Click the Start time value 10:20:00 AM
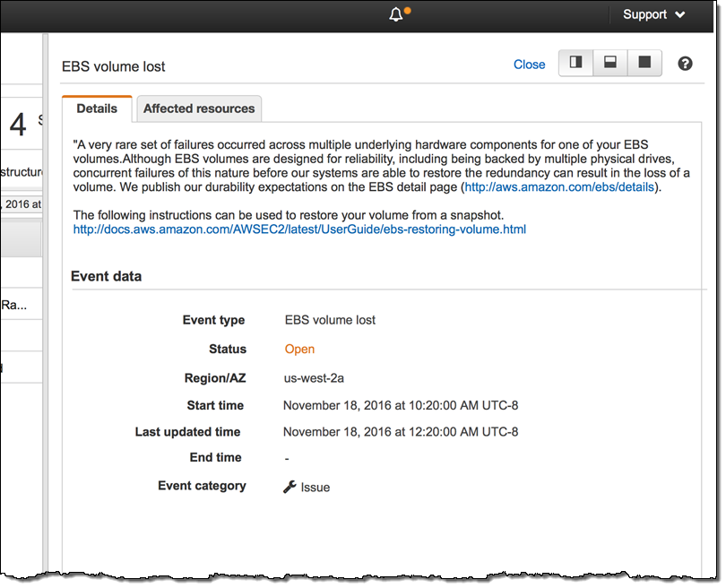The image size is (726, 588). coord(400,406)
